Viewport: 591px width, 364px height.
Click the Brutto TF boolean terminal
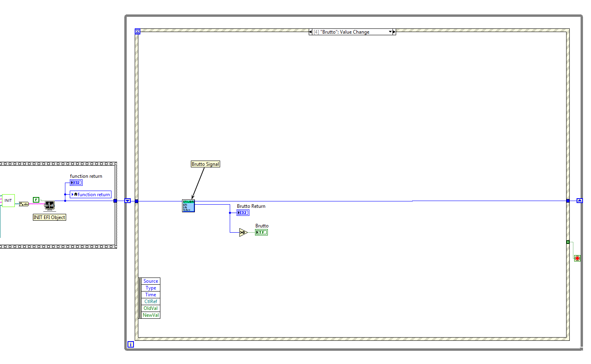tap(261, 232)
